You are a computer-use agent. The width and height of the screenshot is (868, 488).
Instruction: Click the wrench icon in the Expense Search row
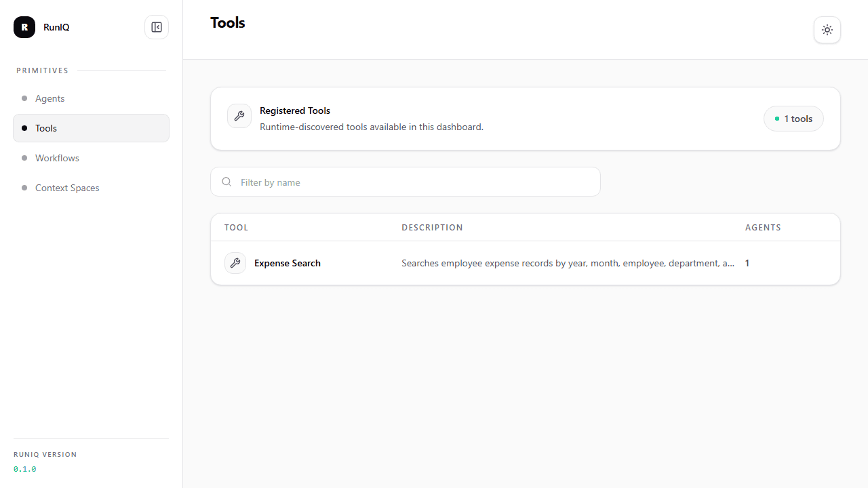tap(235, 263)
